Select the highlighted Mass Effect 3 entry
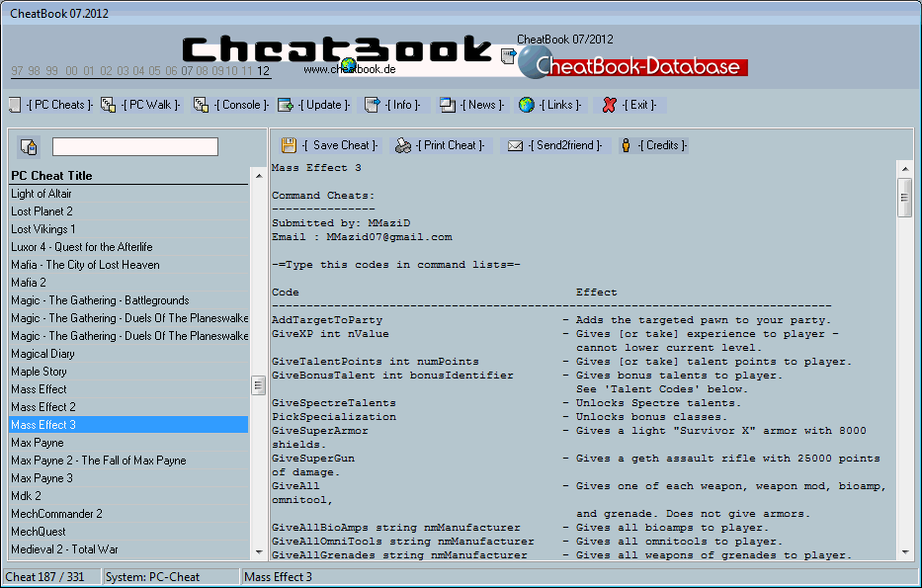Viewport: 922px width, 588px height. [x=128, y=425]
